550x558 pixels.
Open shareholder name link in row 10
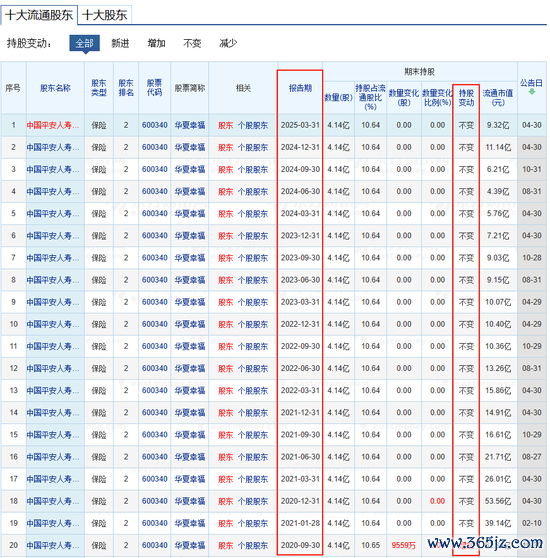click(x=53, y=324)
